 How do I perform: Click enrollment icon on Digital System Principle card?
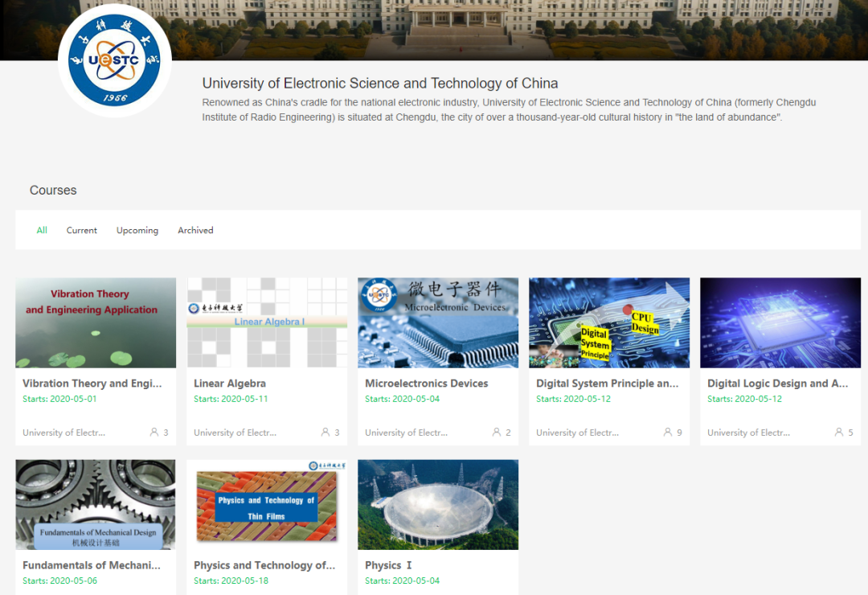click(668, 432)
